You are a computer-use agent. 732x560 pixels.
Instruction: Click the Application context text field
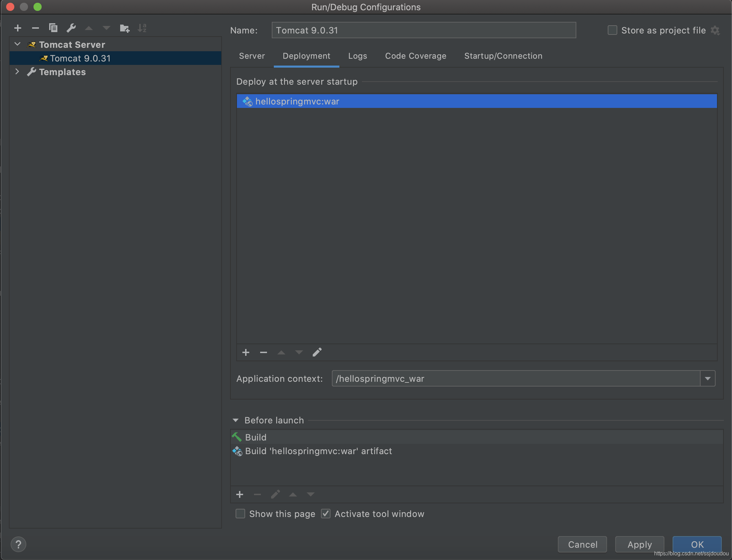click(x=516, y=379)
